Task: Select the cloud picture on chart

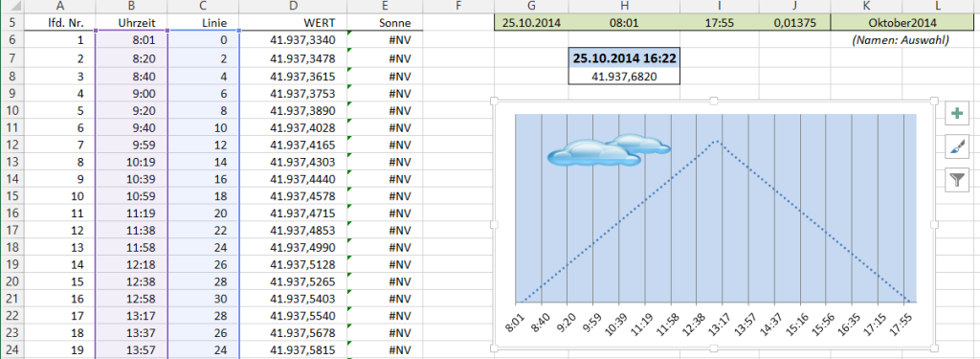Action: 608,150
